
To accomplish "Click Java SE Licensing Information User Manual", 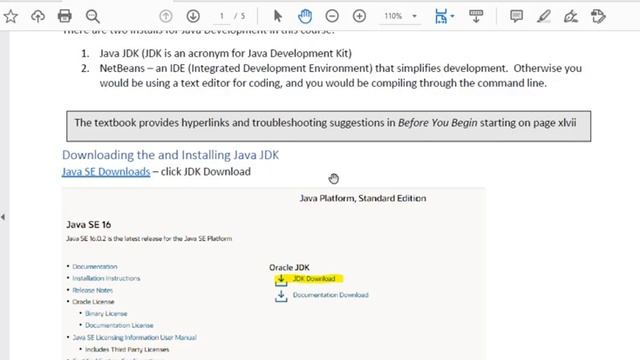I will click(134, 338).
